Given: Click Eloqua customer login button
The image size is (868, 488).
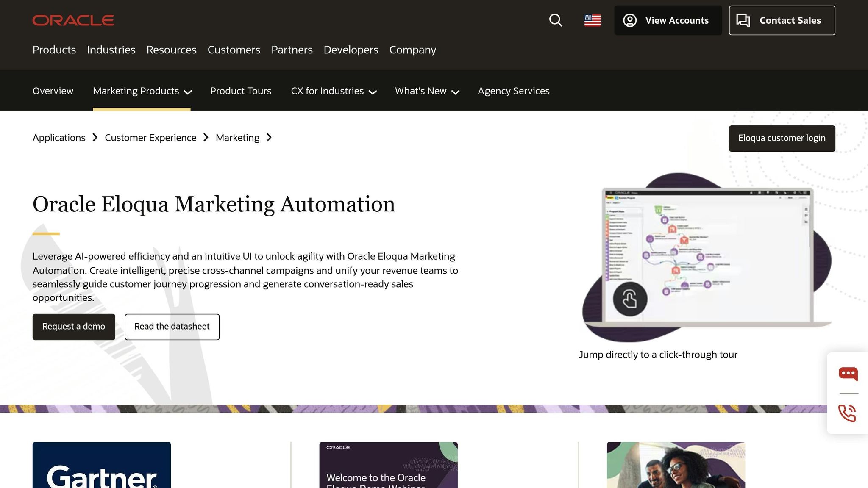Looking at the screenshot, I should (782, 138).
